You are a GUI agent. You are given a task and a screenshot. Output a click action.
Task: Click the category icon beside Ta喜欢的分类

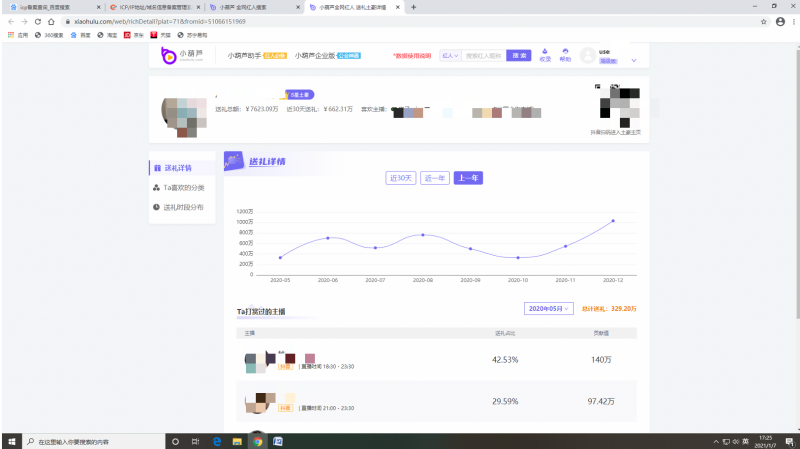pyautogui.click(x=156, y=188)
